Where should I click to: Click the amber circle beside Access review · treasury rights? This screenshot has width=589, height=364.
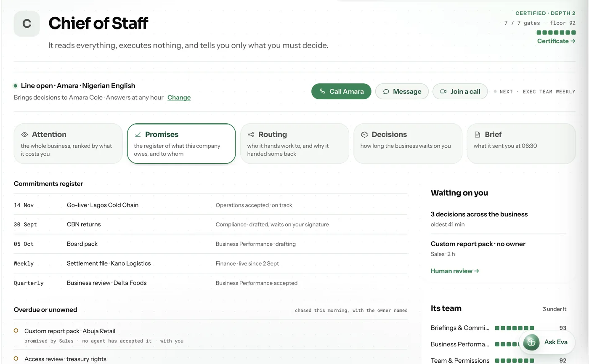coord(16,359)
